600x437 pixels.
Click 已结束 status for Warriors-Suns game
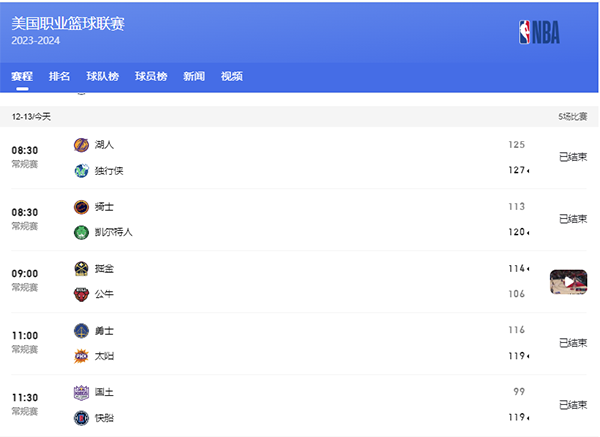[x=573, y=343]
